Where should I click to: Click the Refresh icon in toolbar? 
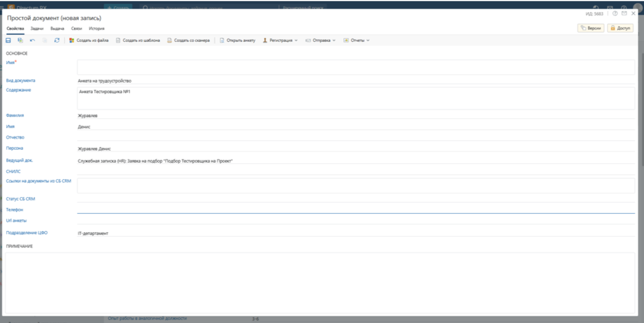pyautogui.click(x=57, y=41)
